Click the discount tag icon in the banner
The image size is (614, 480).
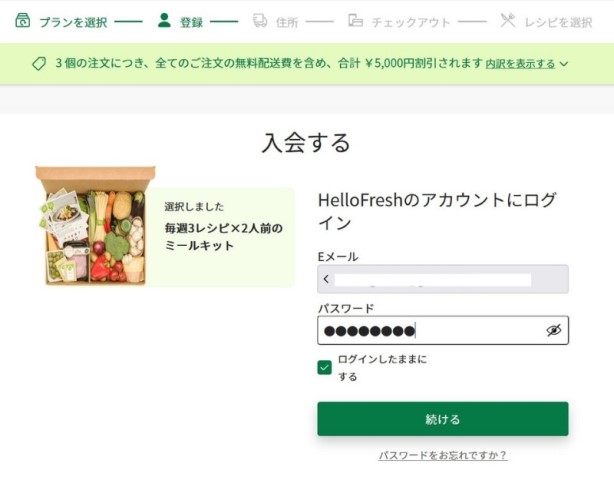click(x=39, y=63)
